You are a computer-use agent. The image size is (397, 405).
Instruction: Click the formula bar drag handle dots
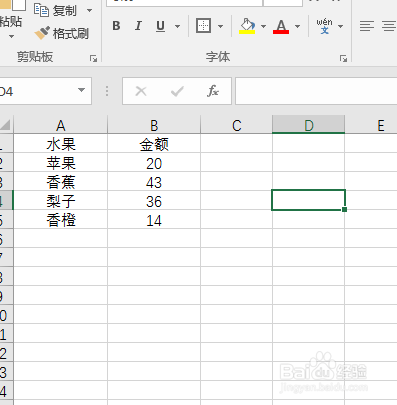pyautogui.click(x=107, y=91)
